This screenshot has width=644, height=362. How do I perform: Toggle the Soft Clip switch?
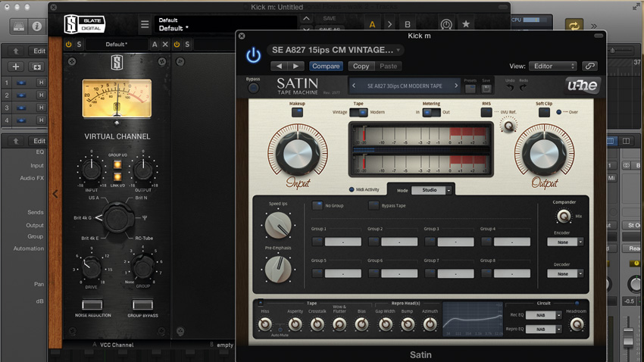tap(544, 112)
